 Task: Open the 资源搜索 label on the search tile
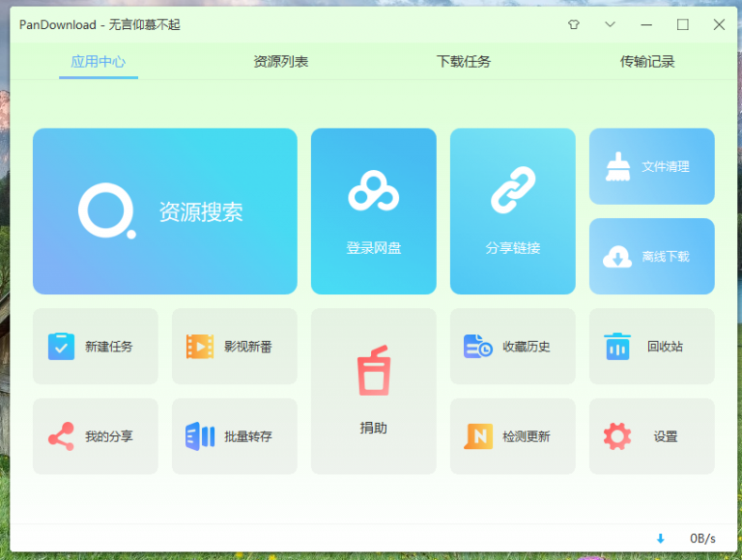(x=201, y=211)
